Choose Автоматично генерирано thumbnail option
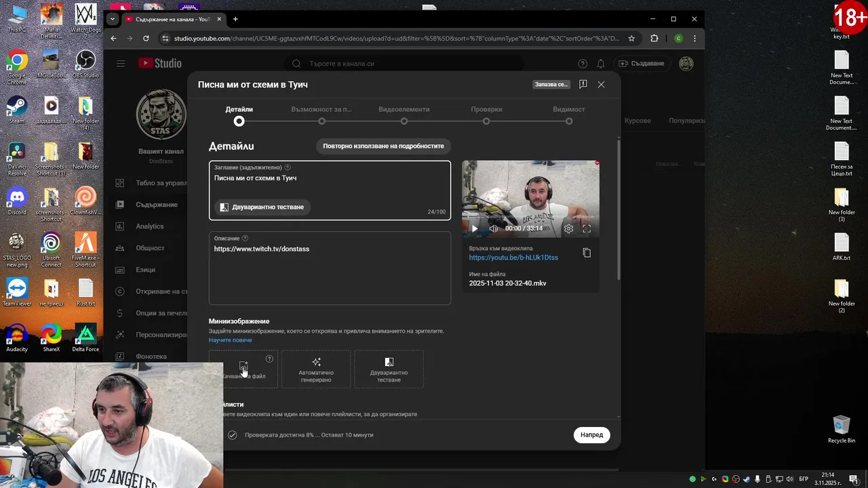Image resolution: width=868 pixels, height=488 pixels. point(316,369)
